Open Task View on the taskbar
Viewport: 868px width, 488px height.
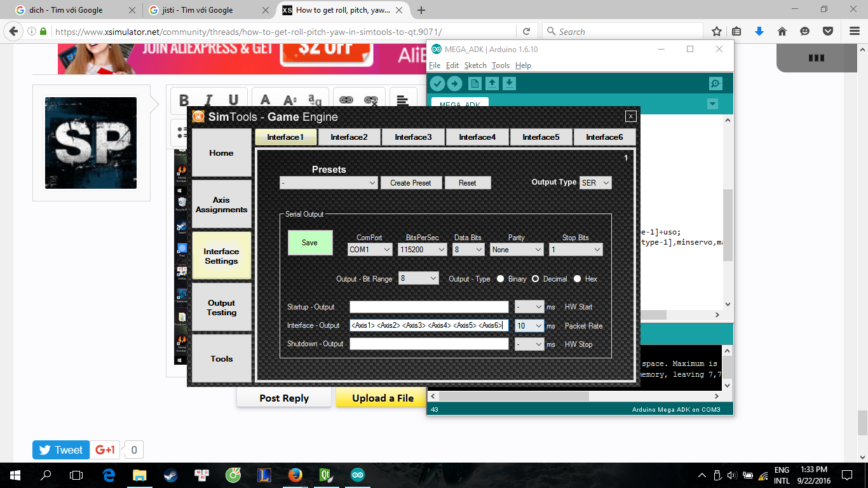click(76, 475)
